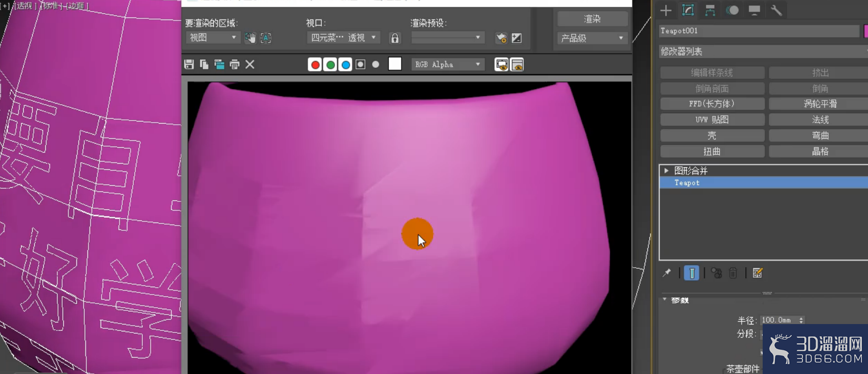Viewport: 868px width, 374px height.
Task: Open the environment and effects icon
Action: 517,38
